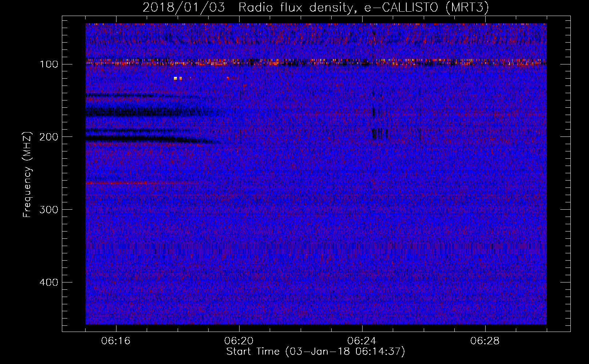Click the 06:16 time tick label
The image size is (589, 364).
(x=116, y=341)
